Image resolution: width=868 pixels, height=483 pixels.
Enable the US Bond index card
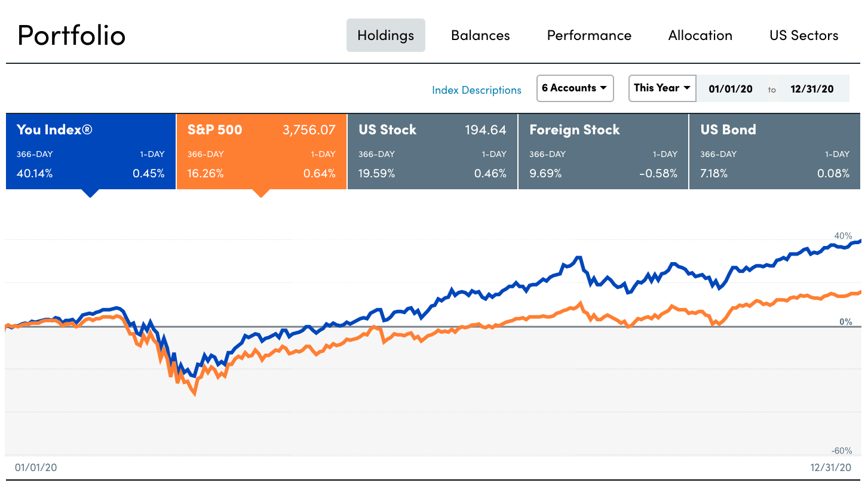coord(775,152)
